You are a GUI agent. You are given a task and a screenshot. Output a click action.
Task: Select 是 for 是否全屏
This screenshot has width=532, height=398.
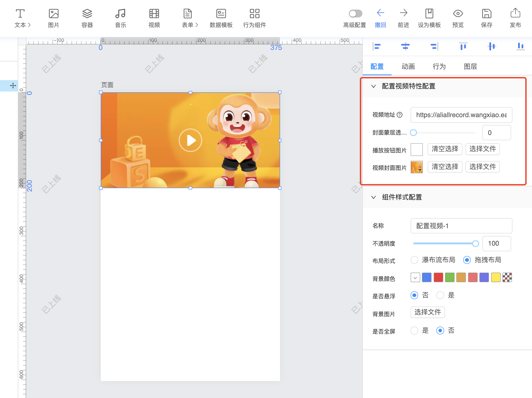414,330
